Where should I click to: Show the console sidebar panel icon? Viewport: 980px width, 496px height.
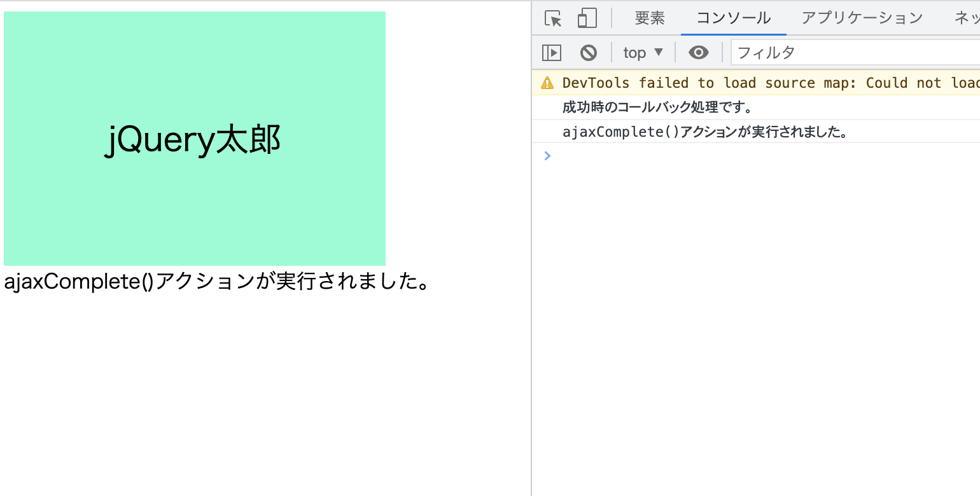click(552, 53)
